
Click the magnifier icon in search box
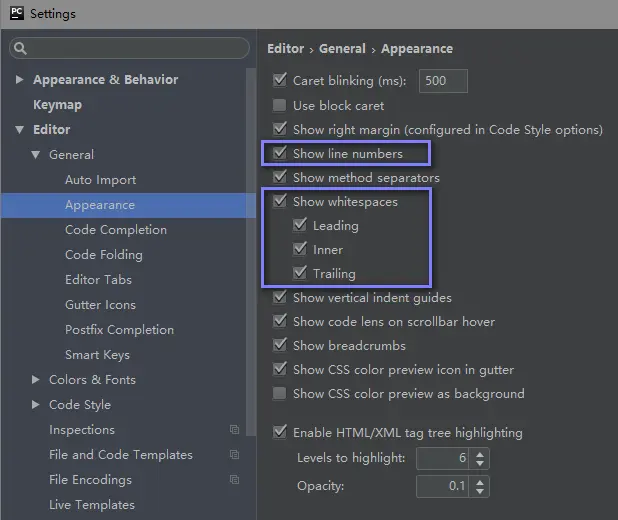(x=20, y=48)
